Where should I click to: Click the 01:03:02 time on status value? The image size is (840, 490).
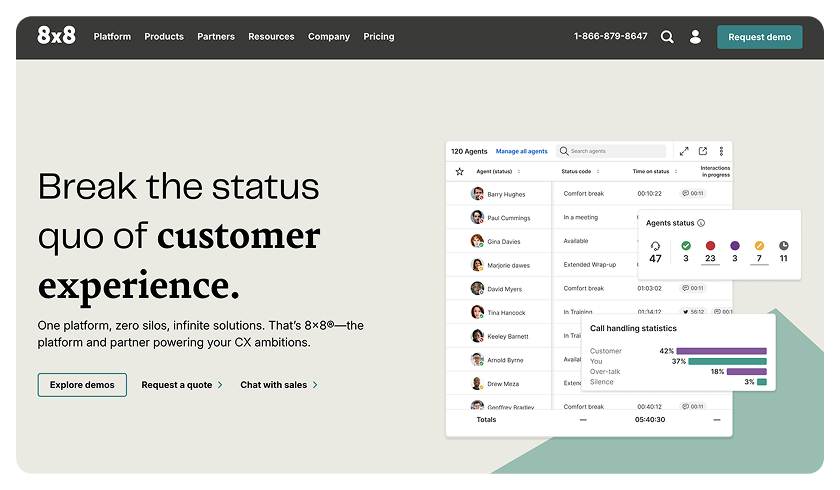649,288
